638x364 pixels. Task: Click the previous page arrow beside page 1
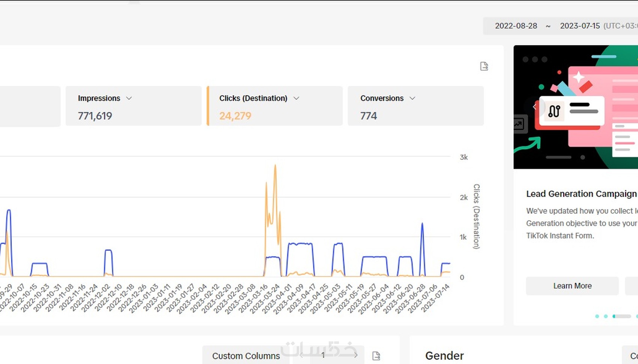[x=301, y=355]
